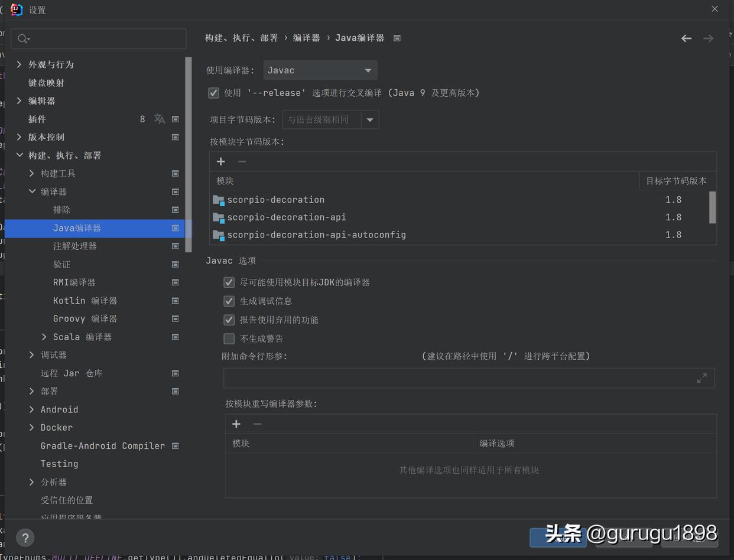Viewport: 734px width, 560px height.
Task: Uncheck the '--release' cross-compile option
Action: pos(213,93)
